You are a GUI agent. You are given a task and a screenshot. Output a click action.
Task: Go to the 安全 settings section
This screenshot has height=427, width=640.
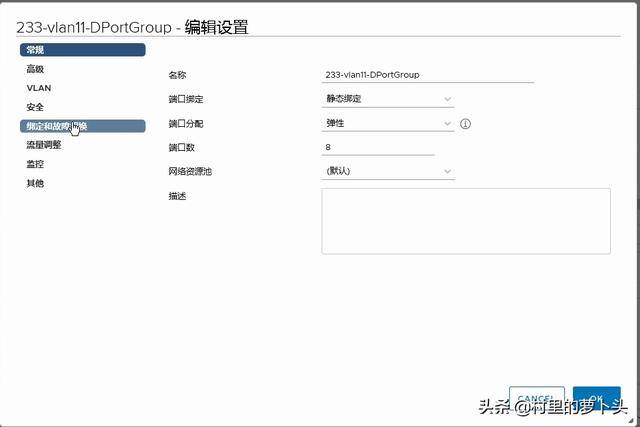coord(35,107)
